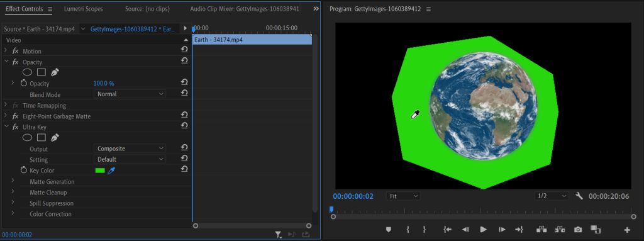Screen dimensions: 644x241
Task: Select the pen mask tool under Ultra Key
Action: click(55, 138)
